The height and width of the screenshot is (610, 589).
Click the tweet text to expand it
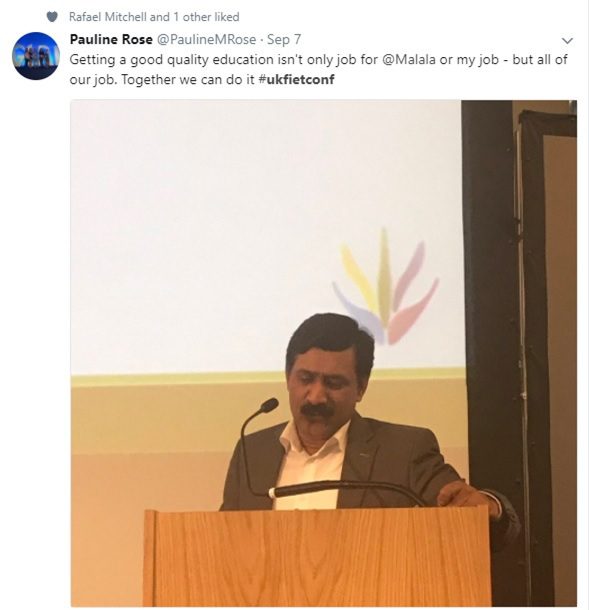coord(318,69)
